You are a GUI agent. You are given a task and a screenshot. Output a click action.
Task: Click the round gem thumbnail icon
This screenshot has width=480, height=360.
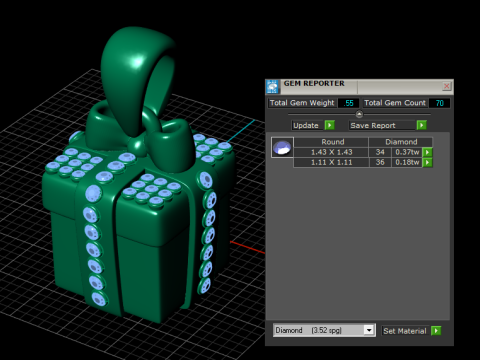coord(282,147)
